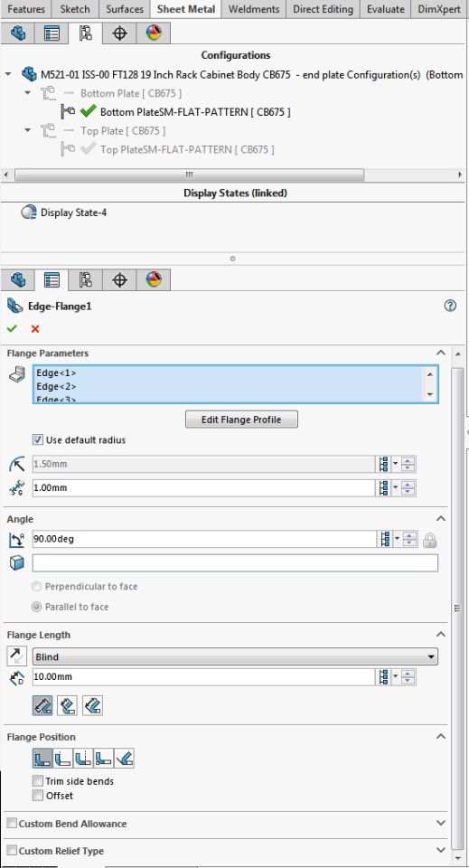
Task: Reverse flange length direction
Action: [x=14, y=656]
